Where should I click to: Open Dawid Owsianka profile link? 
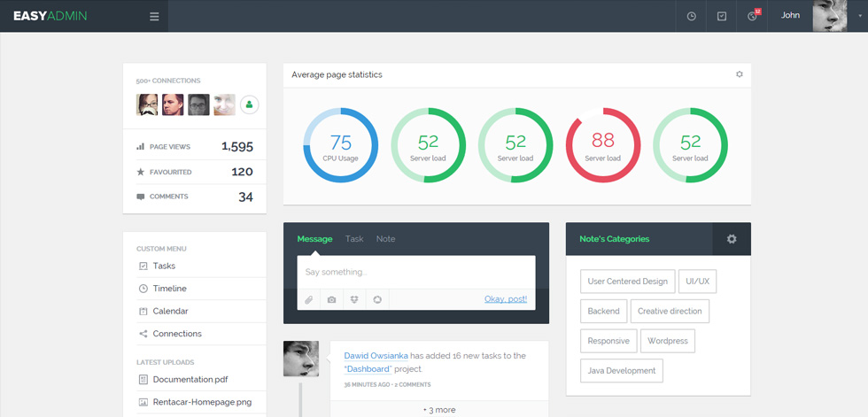point(376,356)
